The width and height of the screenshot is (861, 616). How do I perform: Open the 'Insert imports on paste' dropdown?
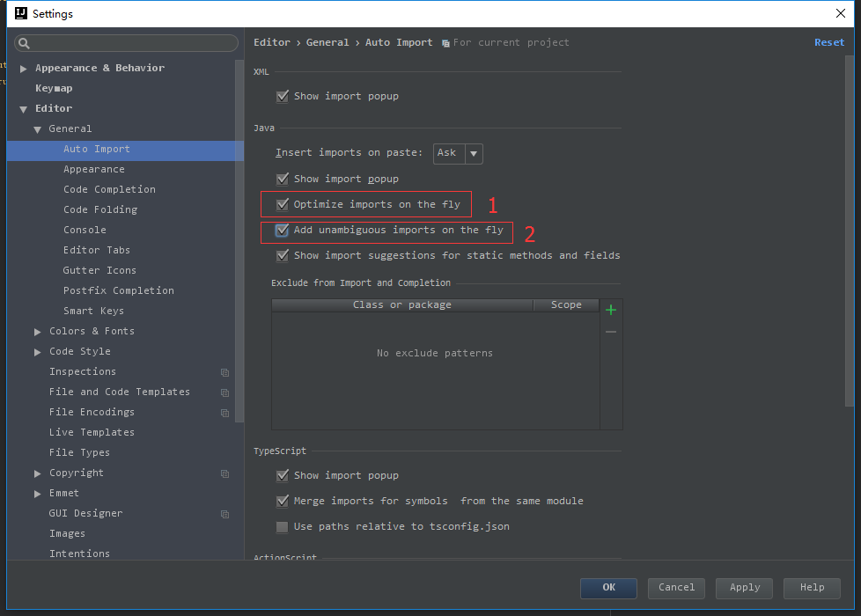point(472,153)
